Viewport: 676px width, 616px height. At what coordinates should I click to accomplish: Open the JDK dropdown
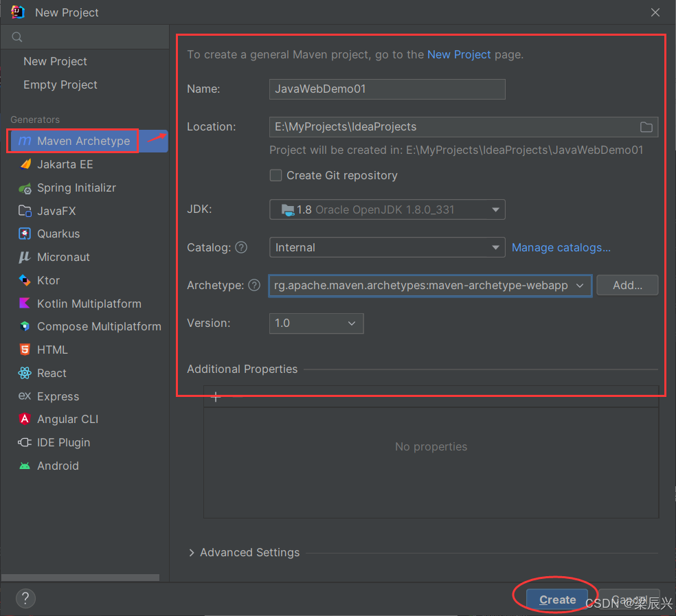click(387, 209)
